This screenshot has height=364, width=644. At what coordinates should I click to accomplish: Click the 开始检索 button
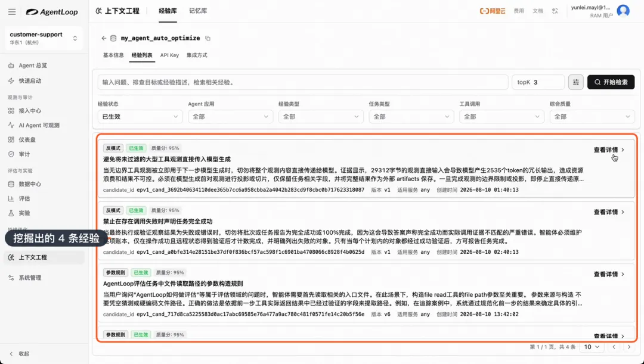tap(611, 82)
